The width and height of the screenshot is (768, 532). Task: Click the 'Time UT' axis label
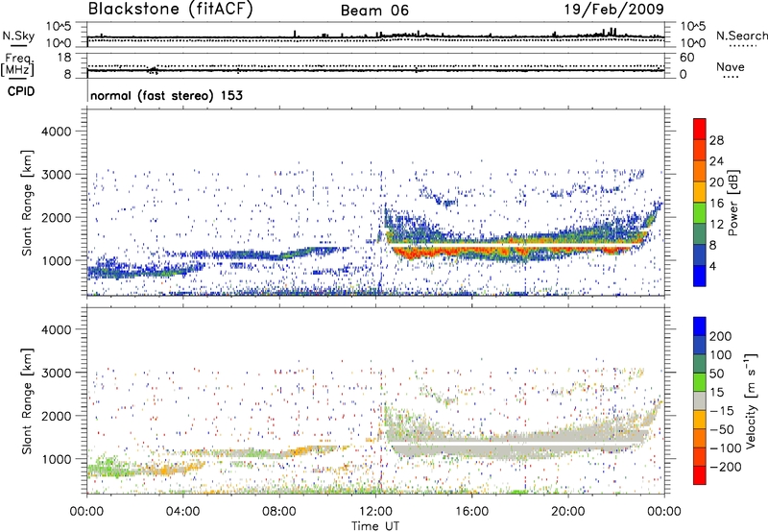tap(375, 526)
